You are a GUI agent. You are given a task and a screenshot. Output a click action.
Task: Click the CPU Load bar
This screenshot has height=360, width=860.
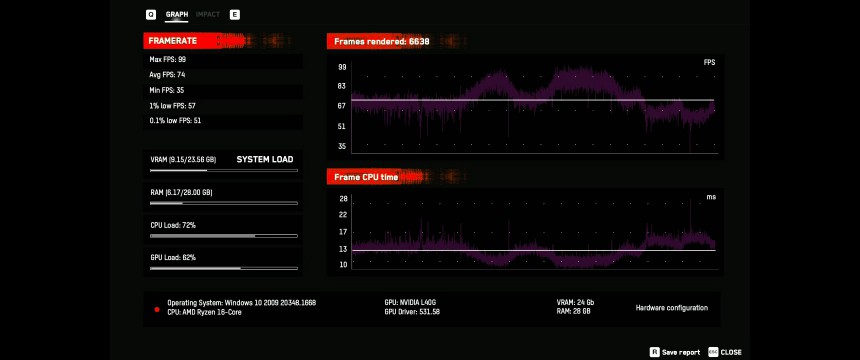click(x=224, y=236)
